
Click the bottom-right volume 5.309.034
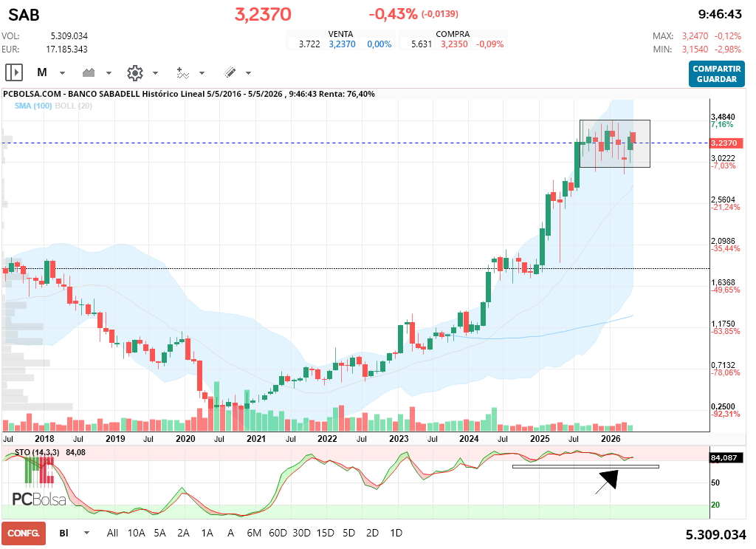pos(715,534)
